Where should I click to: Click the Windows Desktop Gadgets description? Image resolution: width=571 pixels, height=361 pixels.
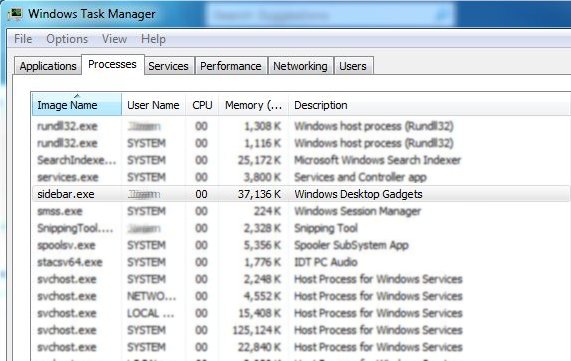coord(358,194)
